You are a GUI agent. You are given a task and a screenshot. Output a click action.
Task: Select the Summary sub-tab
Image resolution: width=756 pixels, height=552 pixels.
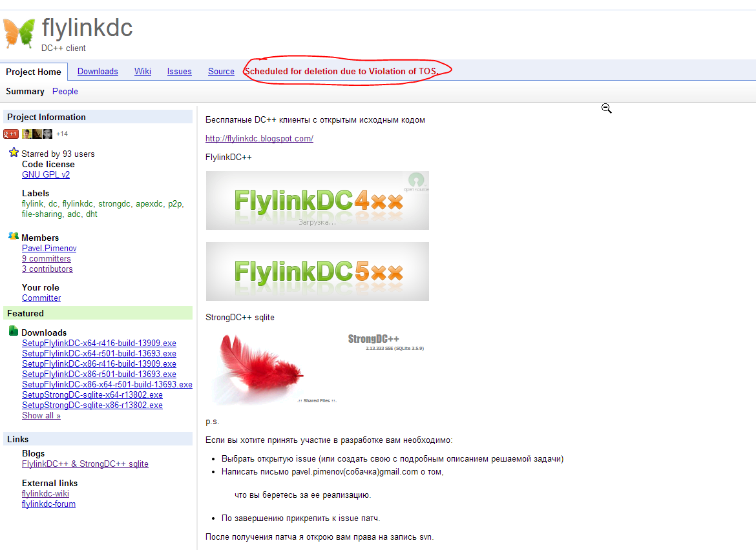coord(25,92)
